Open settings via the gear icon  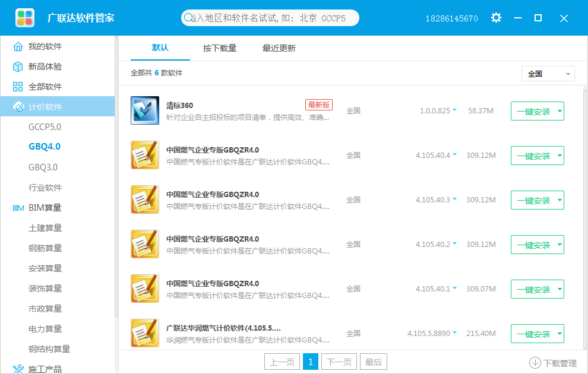click(496, 18)
